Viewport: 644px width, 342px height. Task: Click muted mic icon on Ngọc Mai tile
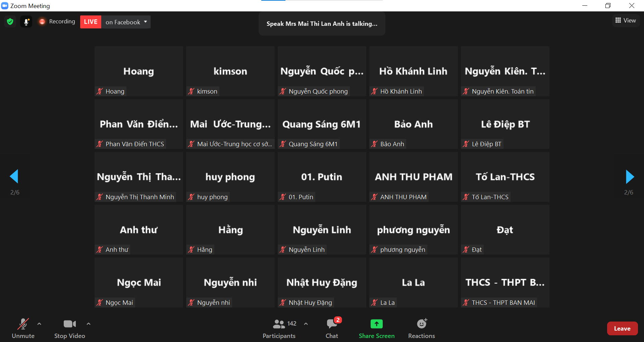100,302
